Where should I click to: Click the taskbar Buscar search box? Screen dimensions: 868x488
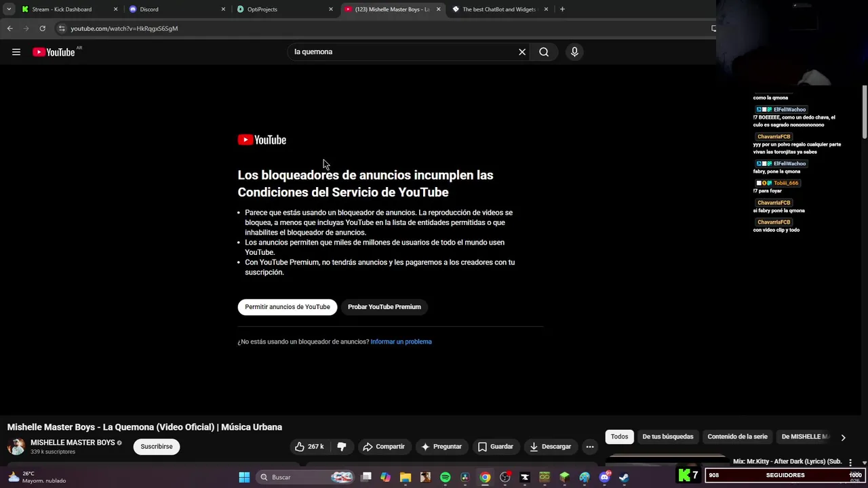pyautogui.click(x=305, y=477)
